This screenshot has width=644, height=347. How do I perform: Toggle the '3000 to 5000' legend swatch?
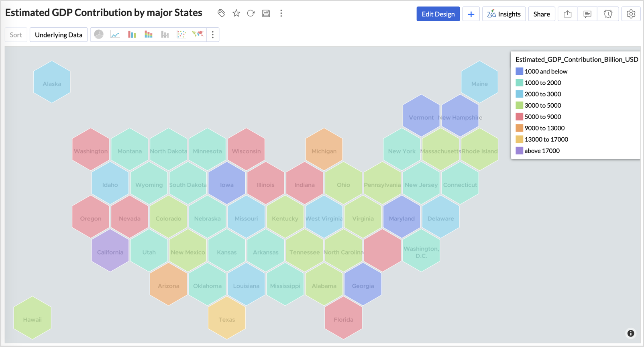click(519, 105)
